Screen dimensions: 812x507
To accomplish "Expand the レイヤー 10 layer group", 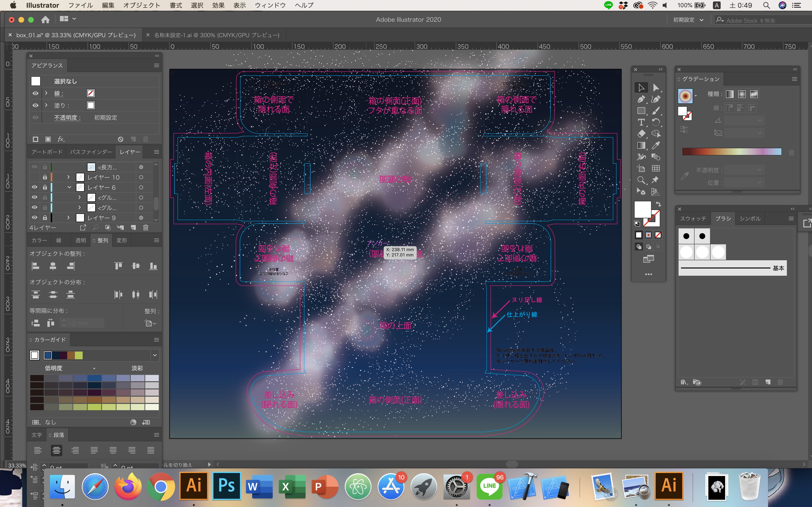I will [x=68, y=177].
